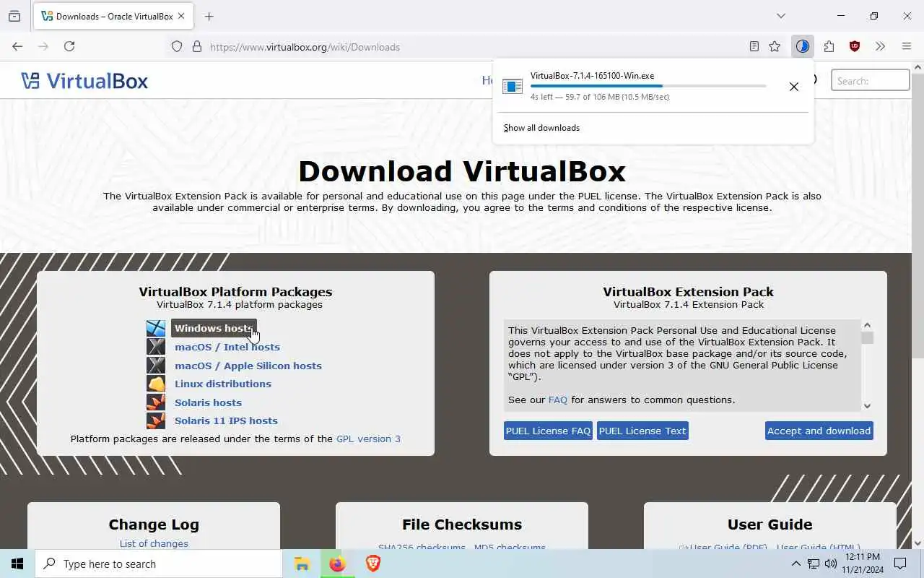This screenshot has width=924, height=578.
Task: Open the FAQ link in license text
Action: pyautogui.click(x=558, y=400)
